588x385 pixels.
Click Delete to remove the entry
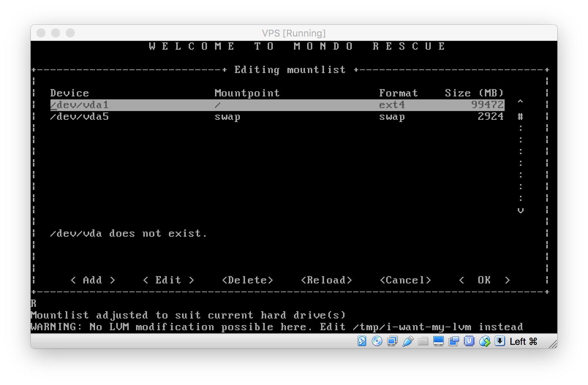248,280
